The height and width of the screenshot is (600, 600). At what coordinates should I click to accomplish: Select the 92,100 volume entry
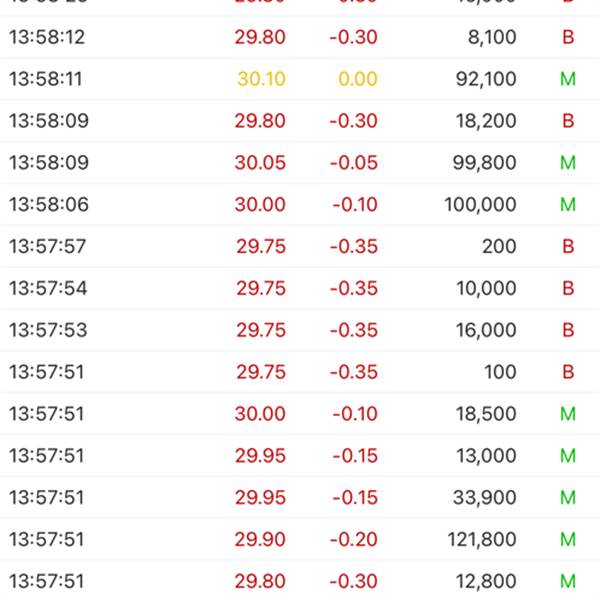pos(484,79)
